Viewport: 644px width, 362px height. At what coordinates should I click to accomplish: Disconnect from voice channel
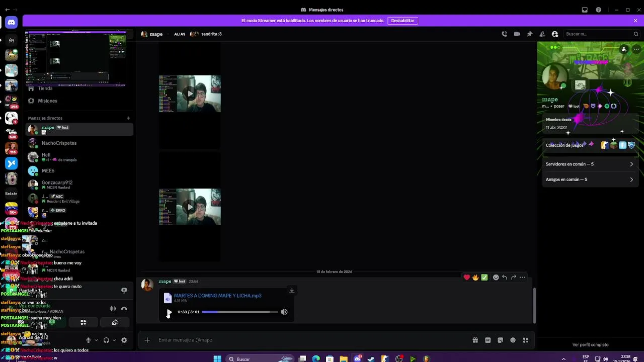click(x=124, y=309)
